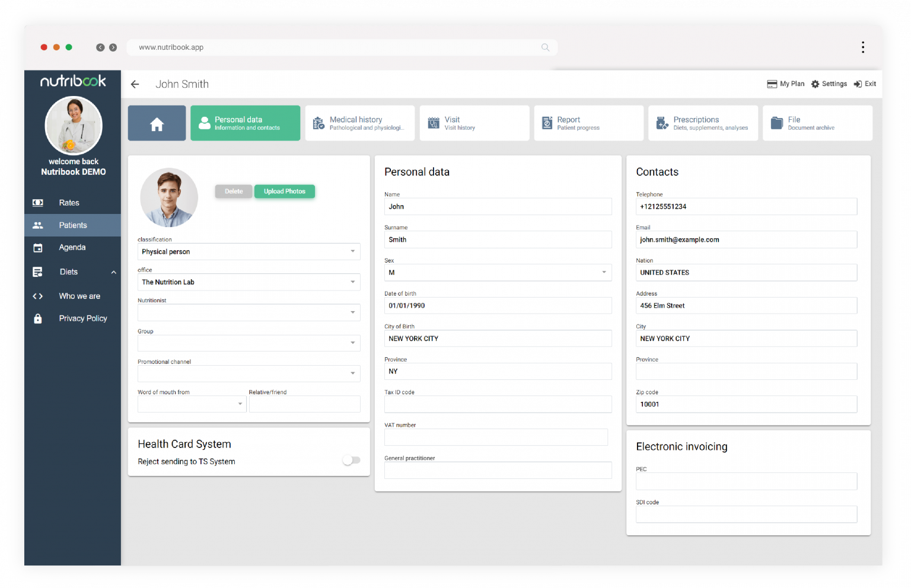Open the classification dropdown
This screenshot has width=911, height=588.
(352, 251)
